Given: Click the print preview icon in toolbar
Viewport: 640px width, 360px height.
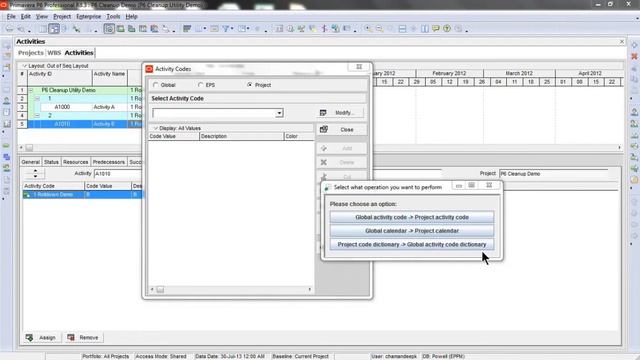Looking at the screenshot, I should 21,29.
